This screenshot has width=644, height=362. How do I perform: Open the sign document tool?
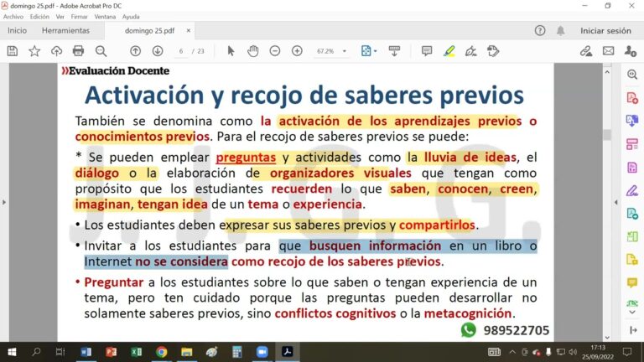[470, 51]
